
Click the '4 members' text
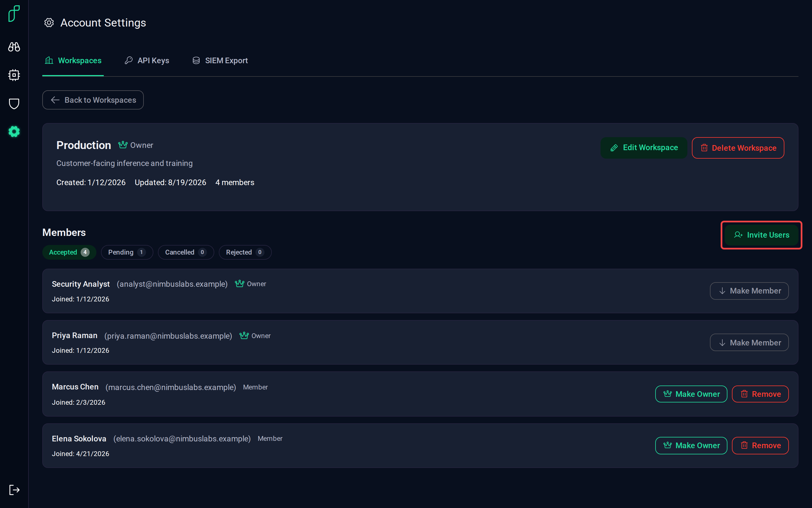(x=235, y=182)
